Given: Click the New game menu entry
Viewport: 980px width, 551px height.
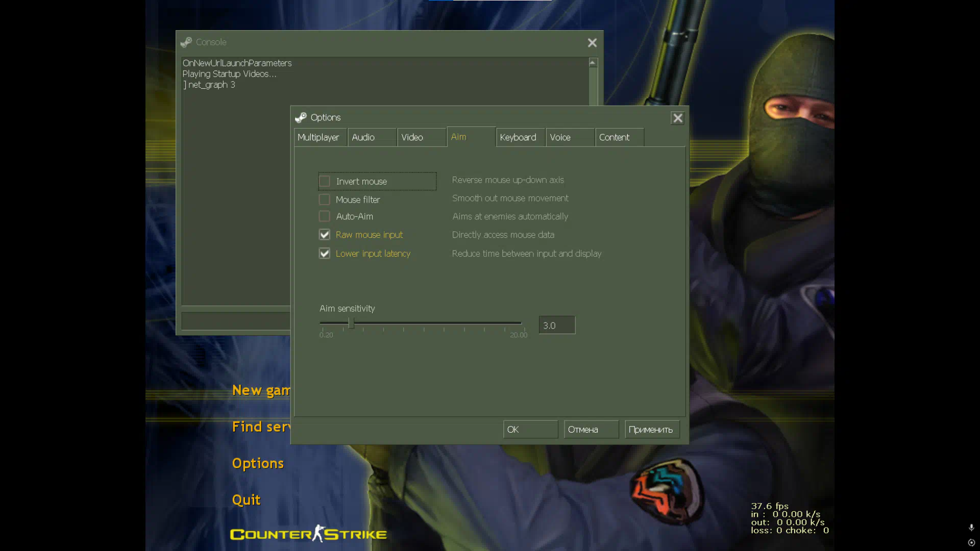Looking at the screenshot, I should pyautogui.click(x=261, y=390).
